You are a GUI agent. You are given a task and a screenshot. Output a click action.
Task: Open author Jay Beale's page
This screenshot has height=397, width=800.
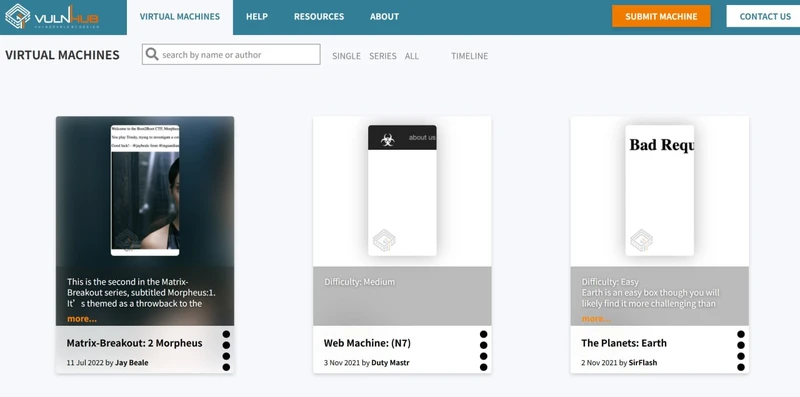click(132, 363)
